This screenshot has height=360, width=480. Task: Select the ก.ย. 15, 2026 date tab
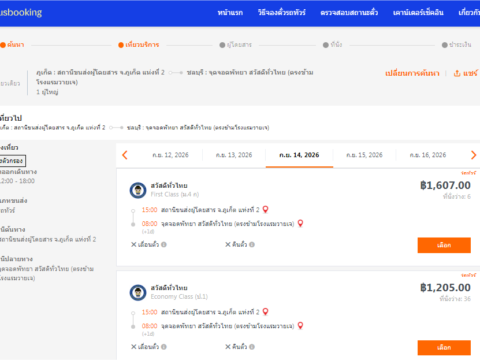point(364,155)
